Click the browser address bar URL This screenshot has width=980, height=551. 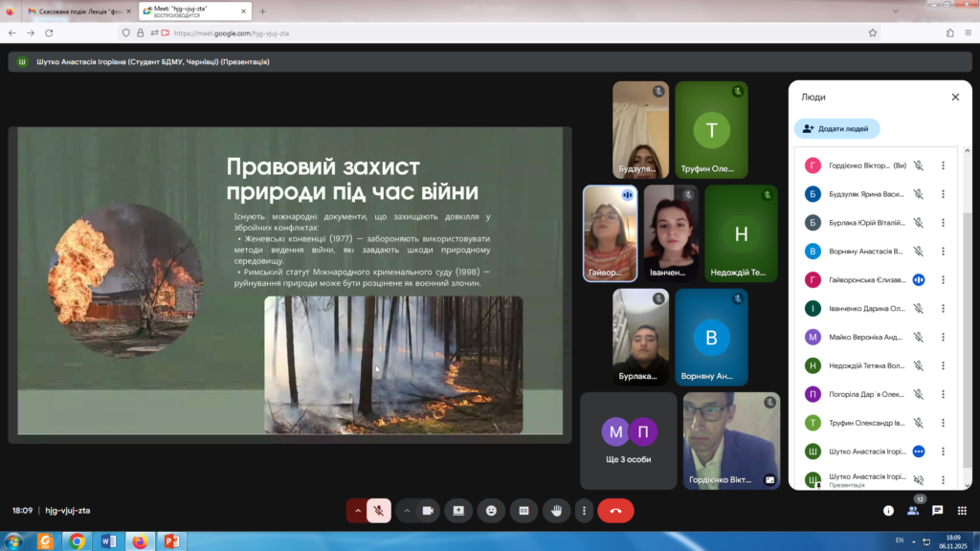tap(231, 33)
